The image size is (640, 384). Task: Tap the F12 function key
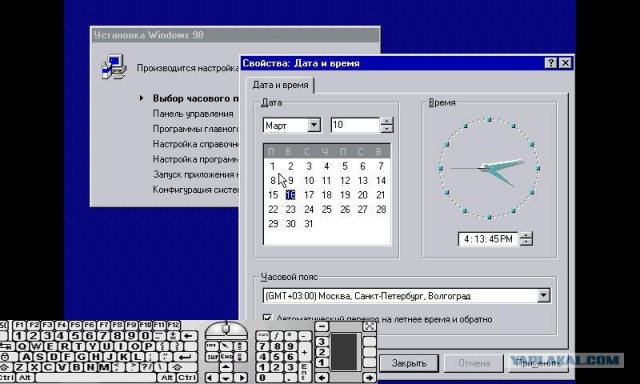pos(173,325)
